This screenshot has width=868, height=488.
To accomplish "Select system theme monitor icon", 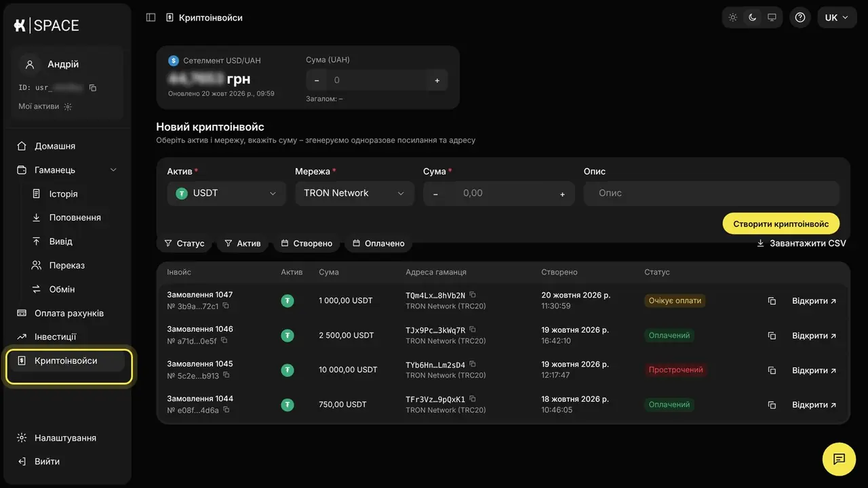I will point(772,18).
